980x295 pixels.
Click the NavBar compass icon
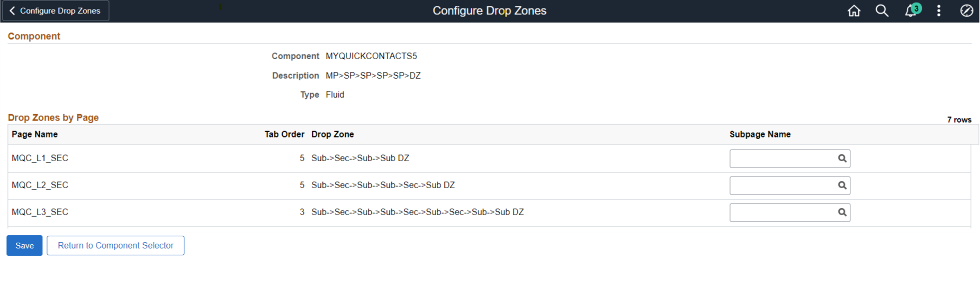pos(966,11)
